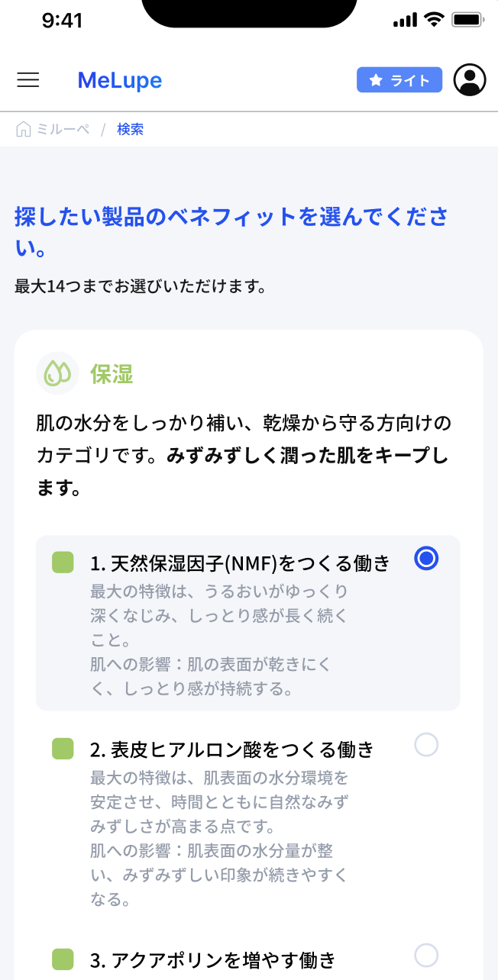The height and width of the screenshot is (980, 498).
Task: Click the home icon in breadcrumb
Action: (24, 130)
